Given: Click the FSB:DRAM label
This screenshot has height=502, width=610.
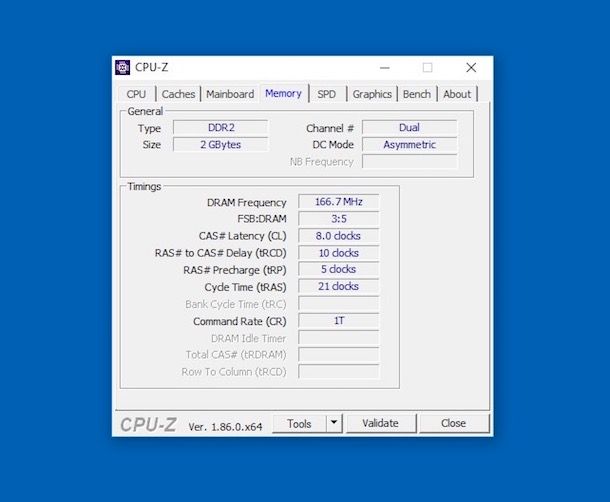Looking at the screenshot, I should [x=262, y=219].
